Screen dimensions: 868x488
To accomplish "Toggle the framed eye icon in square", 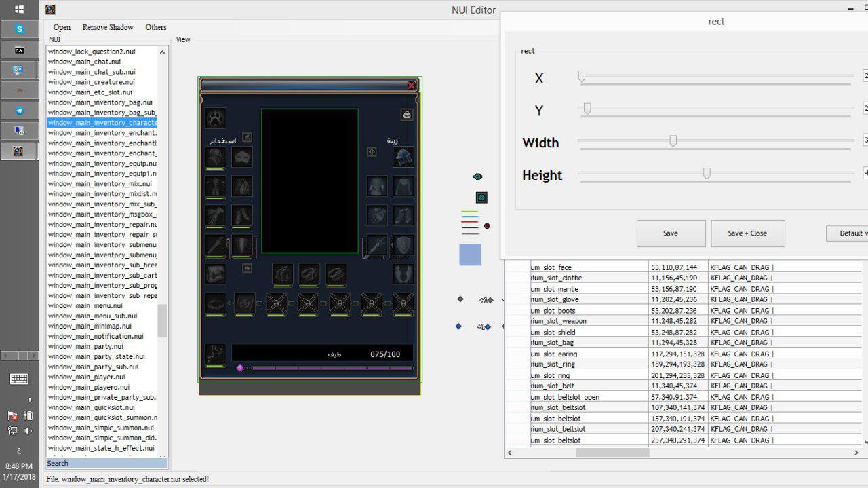I will 481,198.
